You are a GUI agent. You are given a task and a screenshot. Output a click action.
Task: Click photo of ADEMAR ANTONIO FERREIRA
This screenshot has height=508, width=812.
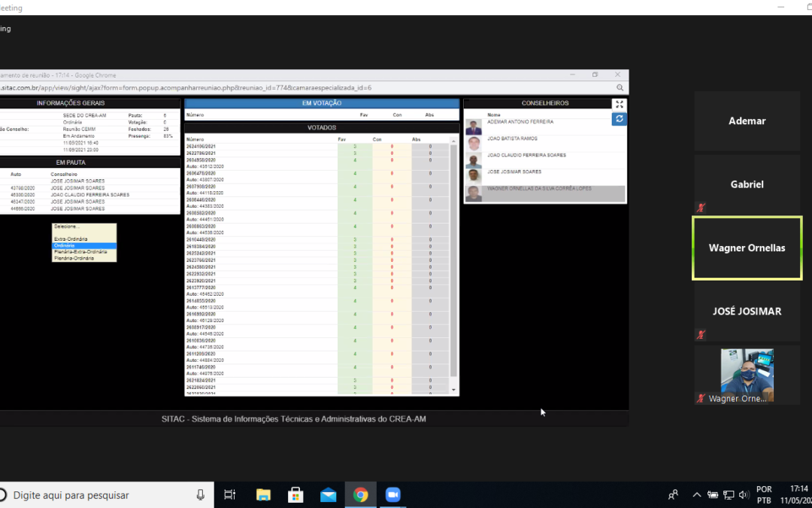point(474,127)
